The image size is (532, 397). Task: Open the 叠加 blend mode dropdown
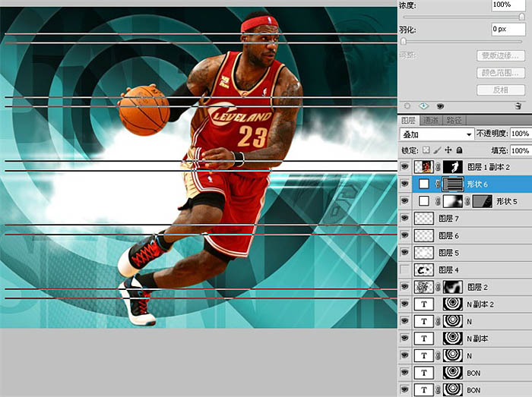(437, 134)
